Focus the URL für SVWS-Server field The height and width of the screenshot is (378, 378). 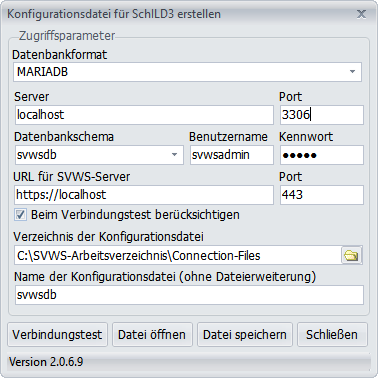[x=144, y=195]
